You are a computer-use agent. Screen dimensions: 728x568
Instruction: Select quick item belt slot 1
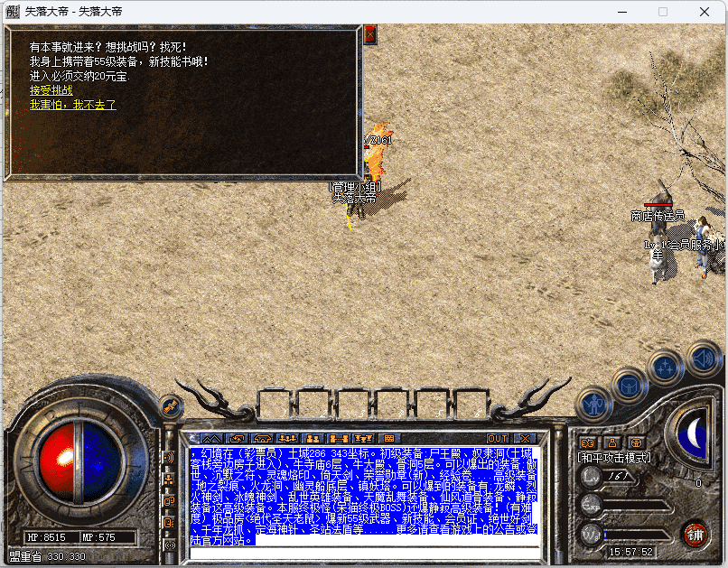coord(276,404)
